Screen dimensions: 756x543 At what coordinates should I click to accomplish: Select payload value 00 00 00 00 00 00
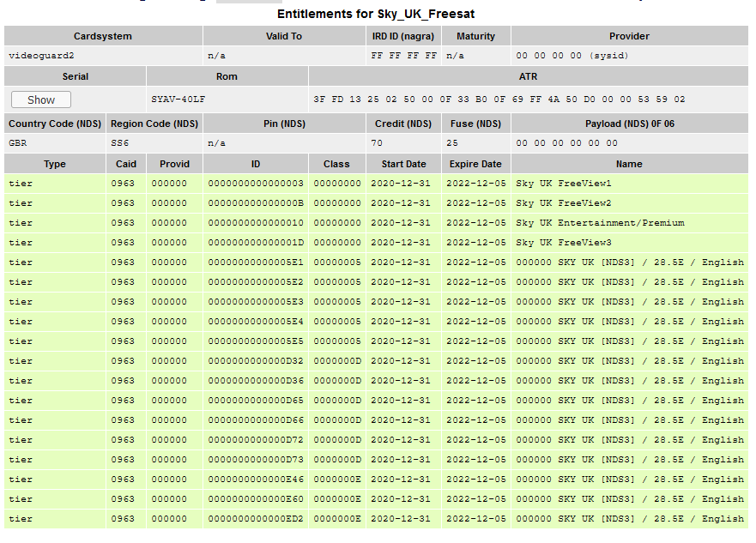pyautogui.click(x=566, y=143)
